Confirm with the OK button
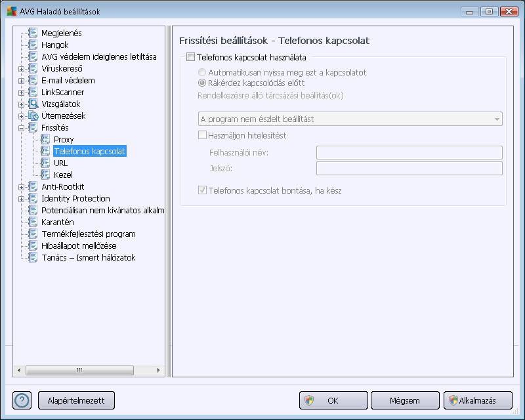 coord(333,400)
